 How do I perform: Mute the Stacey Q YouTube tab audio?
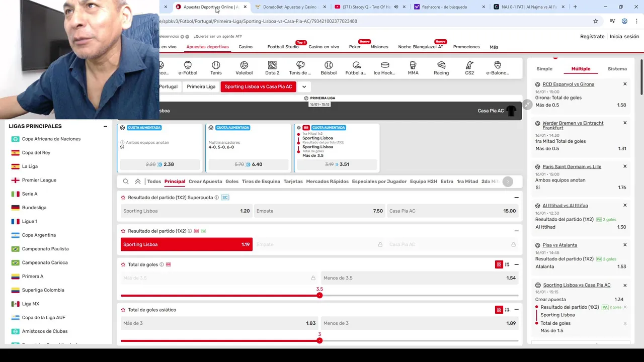396,7
